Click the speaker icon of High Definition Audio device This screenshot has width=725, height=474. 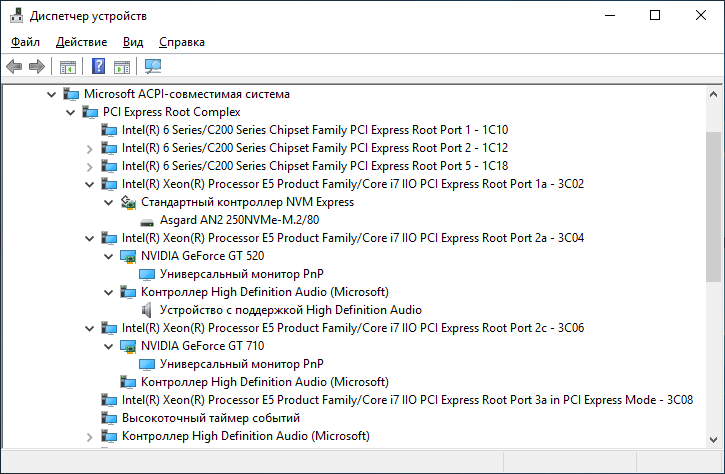pos(147,310)
